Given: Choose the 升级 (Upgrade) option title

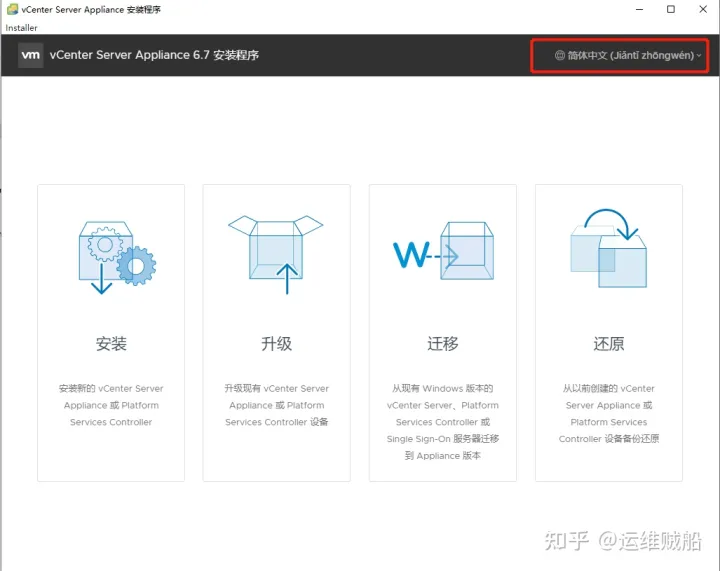Looking at the screenshot, I should pos(277,343).
